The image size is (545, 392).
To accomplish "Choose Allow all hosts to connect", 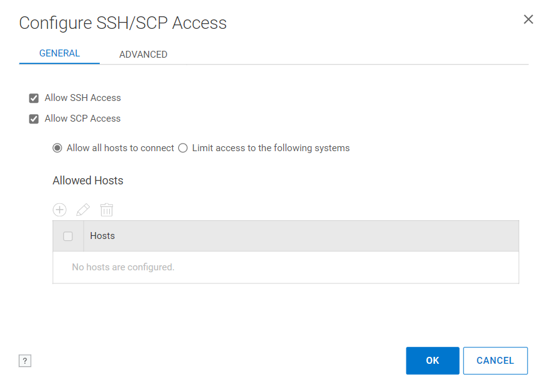I will click(57, 147).
